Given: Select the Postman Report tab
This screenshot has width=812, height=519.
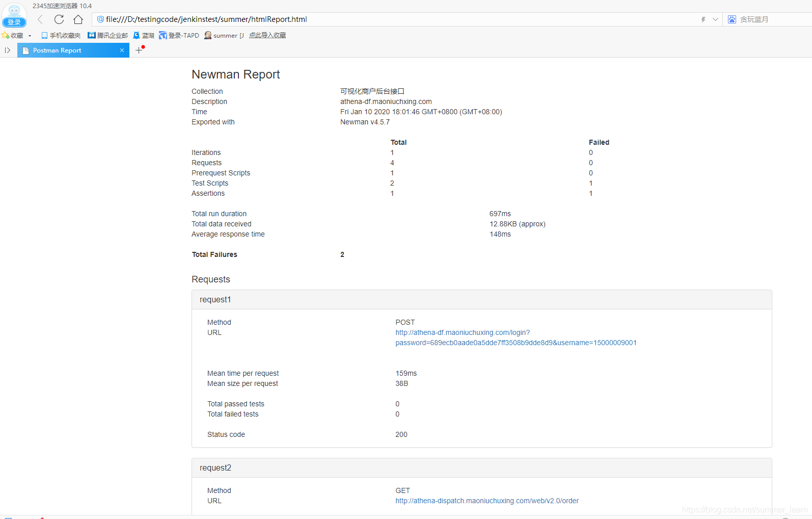Looking at the screenshot, I should click(x=73, y=50).
